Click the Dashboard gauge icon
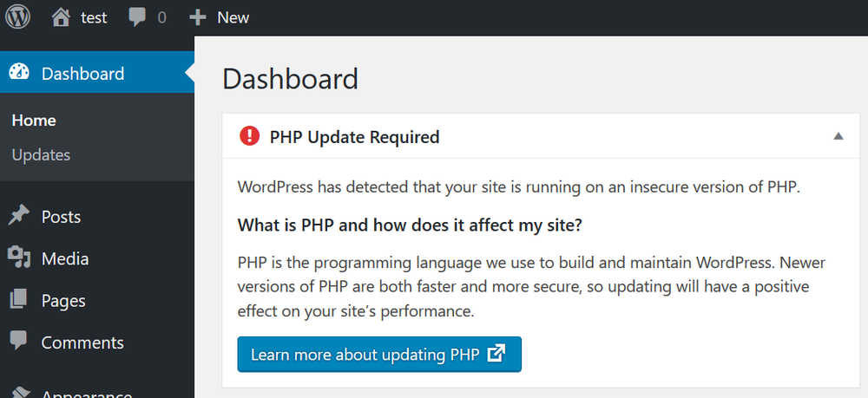868x398 pixels. coord(19,73)
